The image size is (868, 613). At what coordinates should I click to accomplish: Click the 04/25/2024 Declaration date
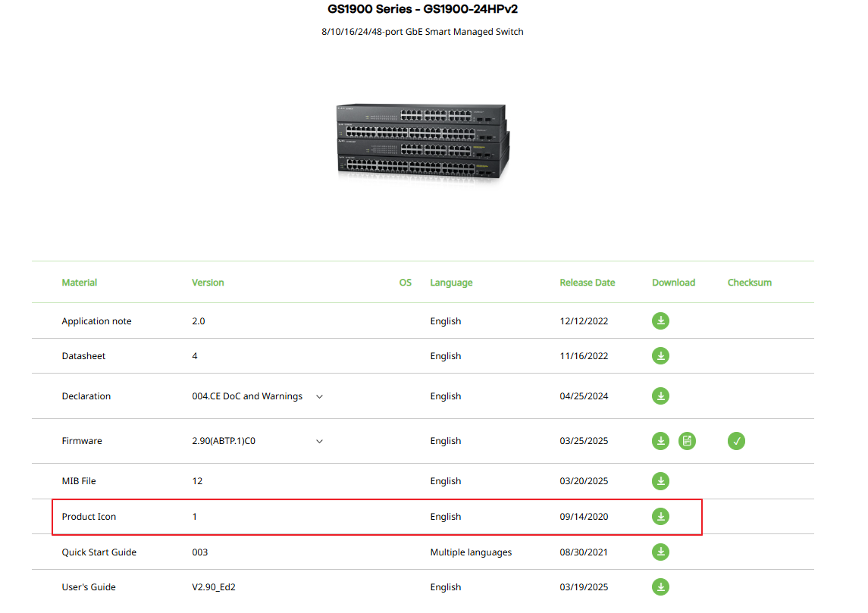[584, 396]
